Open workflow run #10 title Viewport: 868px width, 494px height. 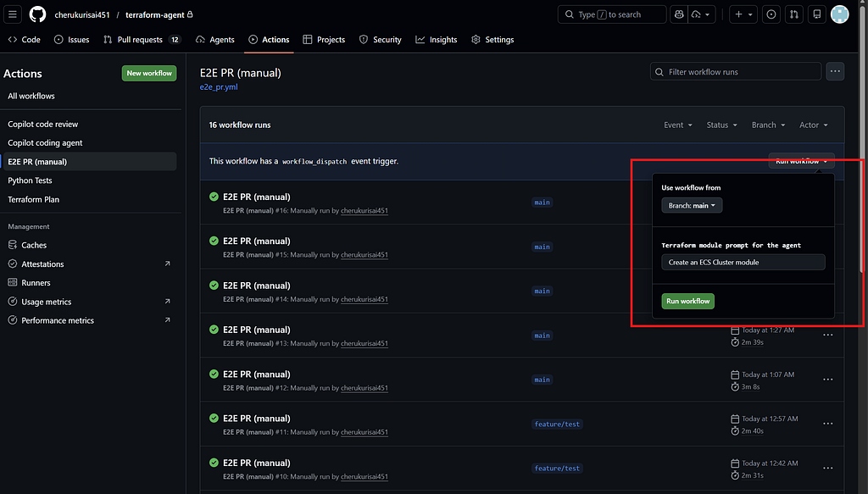[x=256, y=463]
